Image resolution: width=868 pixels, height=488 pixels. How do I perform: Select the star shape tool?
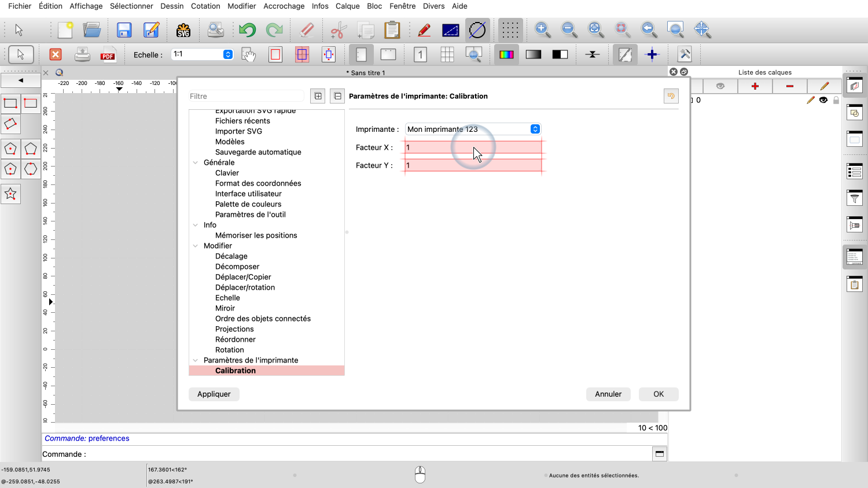[10, 194]
